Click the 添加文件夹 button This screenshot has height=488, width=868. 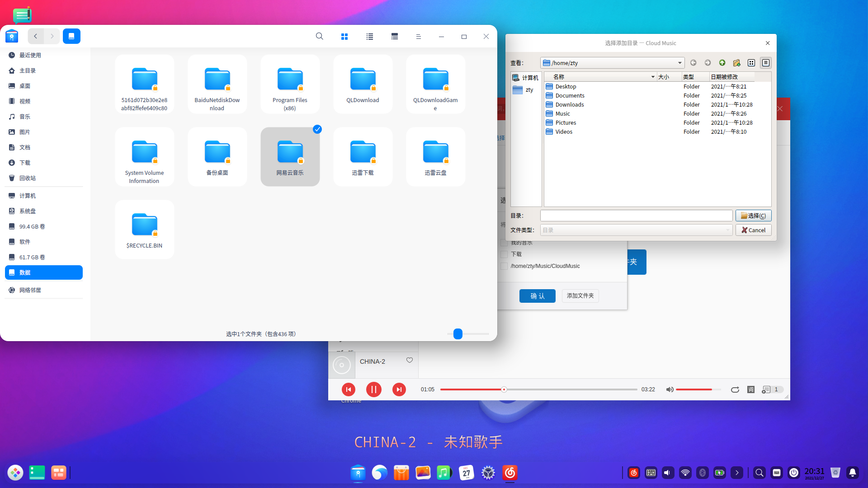coord(580,296)
